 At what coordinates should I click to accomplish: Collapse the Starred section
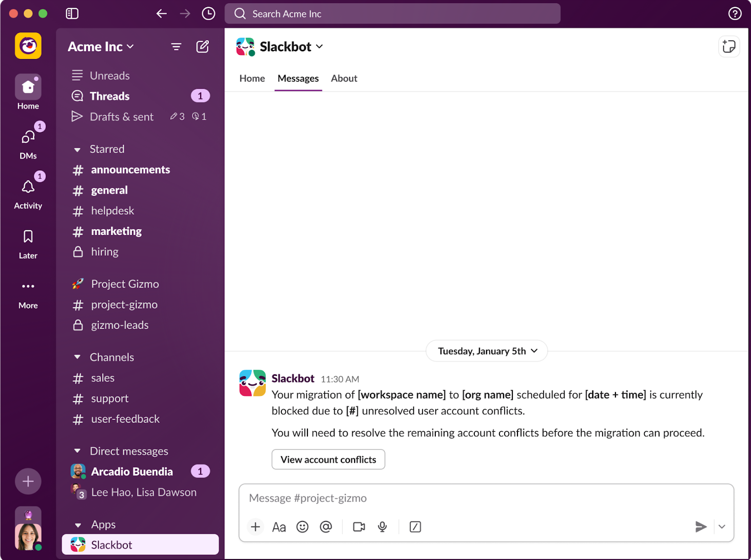(x=78, y=149)
